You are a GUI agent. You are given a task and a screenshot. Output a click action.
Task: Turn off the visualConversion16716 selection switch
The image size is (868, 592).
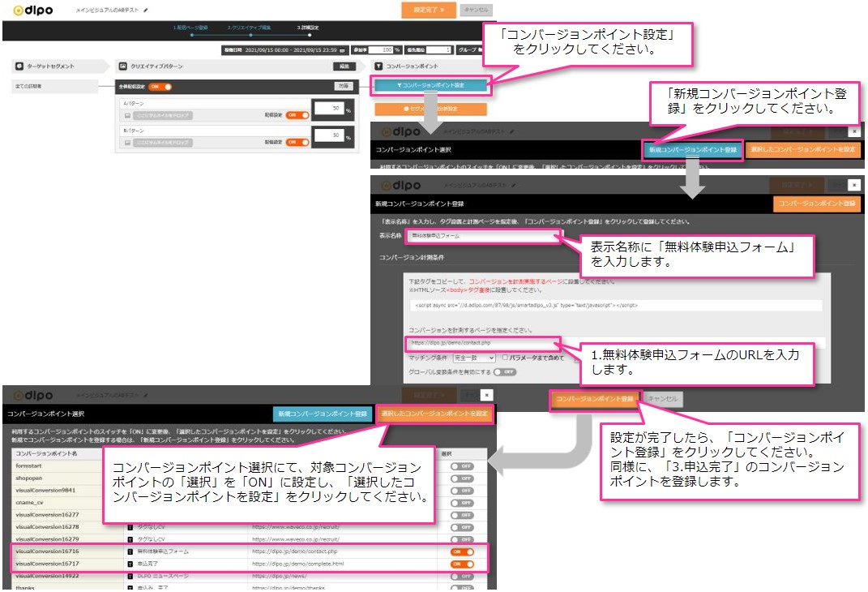tap(462, 551)
